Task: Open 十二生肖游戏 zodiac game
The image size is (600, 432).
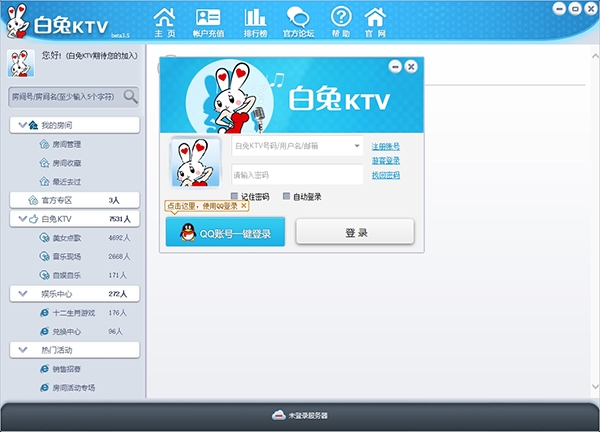Action: [x=73, y=313]
